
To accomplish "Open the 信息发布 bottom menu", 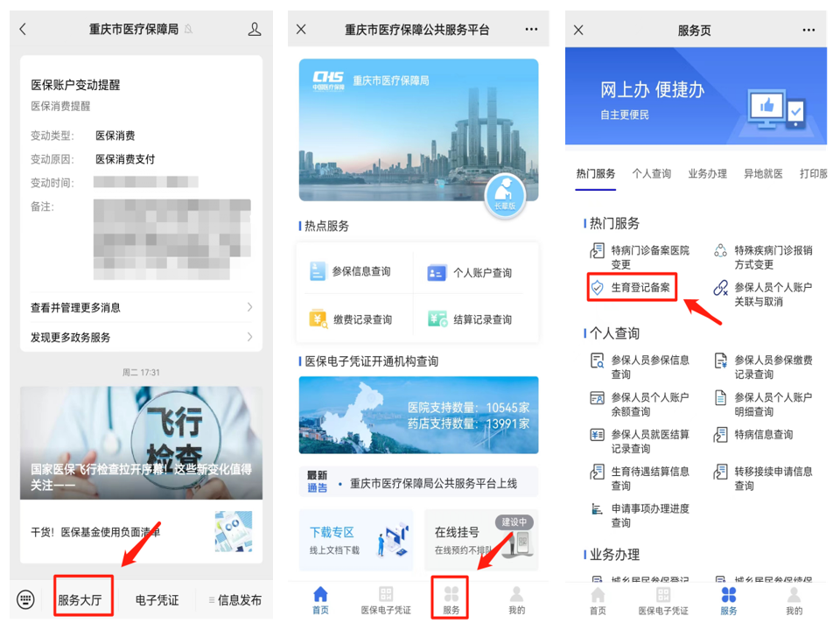I will coord(235,599).
